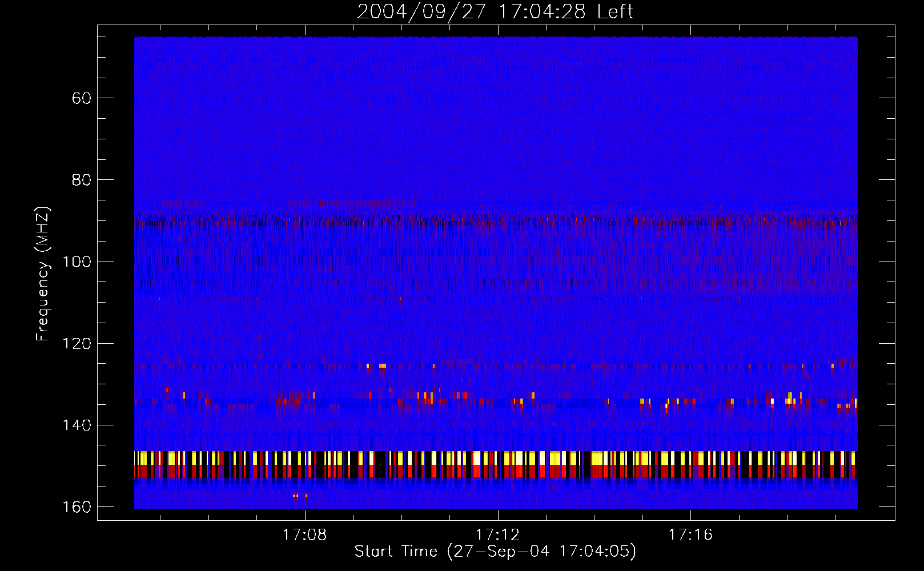Click the plot title '2004/09/27 17:04:28 Left'
Viewport: 924px width, 571px height.
(x=495, y=11)
